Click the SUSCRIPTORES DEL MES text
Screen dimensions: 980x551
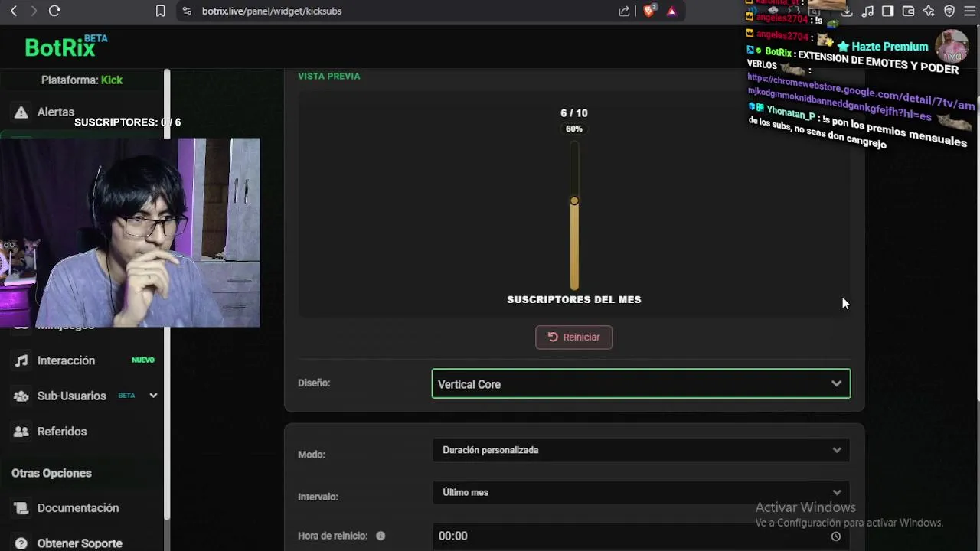click(574, 299)
